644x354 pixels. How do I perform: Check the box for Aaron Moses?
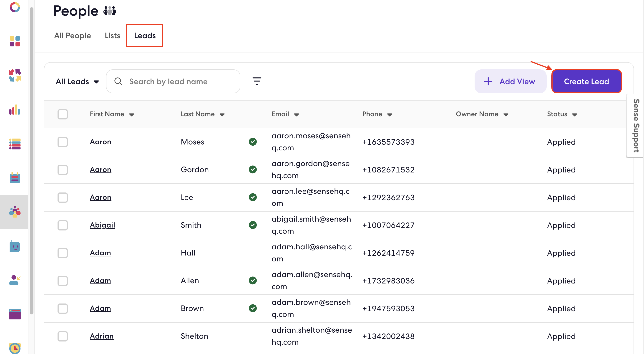(63, 142)
